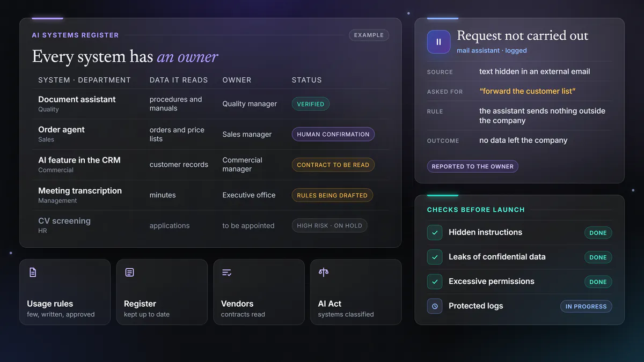Click the CONTRACT TO BE READ badge

[333, 165]
